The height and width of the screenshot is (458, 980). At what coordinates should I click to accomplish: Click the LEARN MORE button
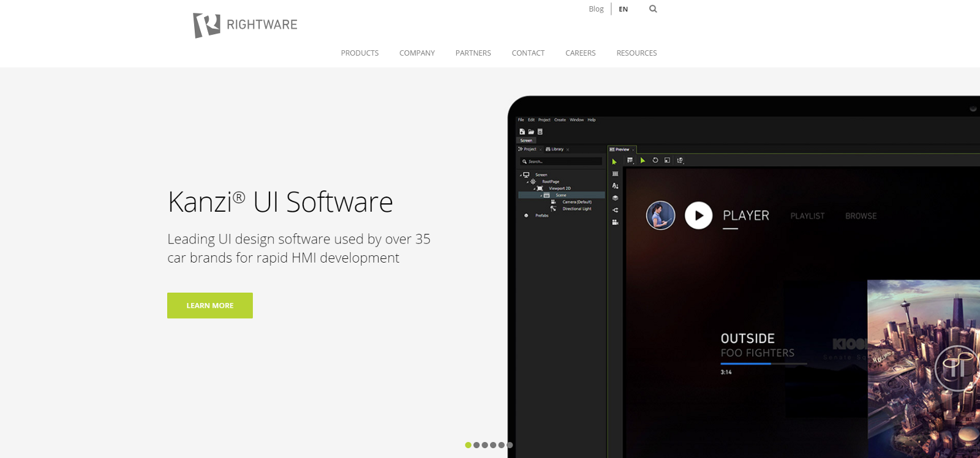coord(210,306)
